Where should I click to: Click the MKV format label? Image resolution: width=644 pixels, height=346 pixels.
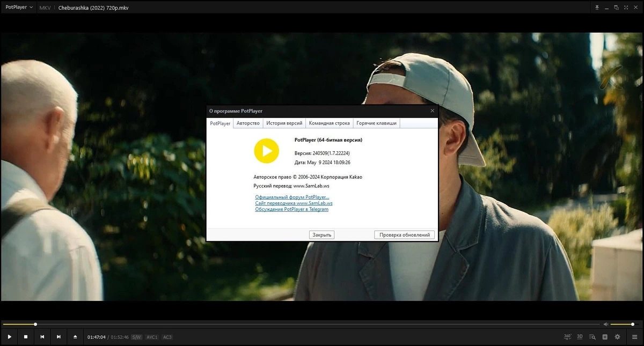click(45, 8)
